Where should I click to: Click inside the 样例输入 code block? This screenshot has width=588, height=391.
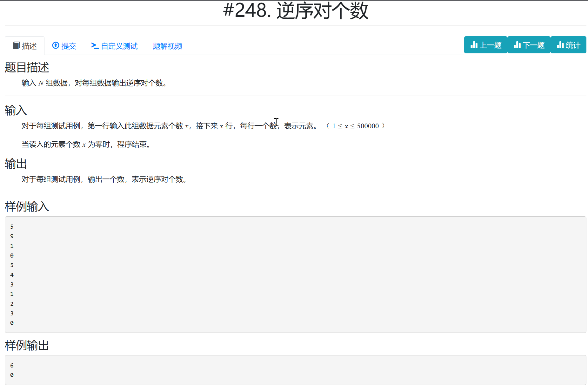click(x=286, y=273)
